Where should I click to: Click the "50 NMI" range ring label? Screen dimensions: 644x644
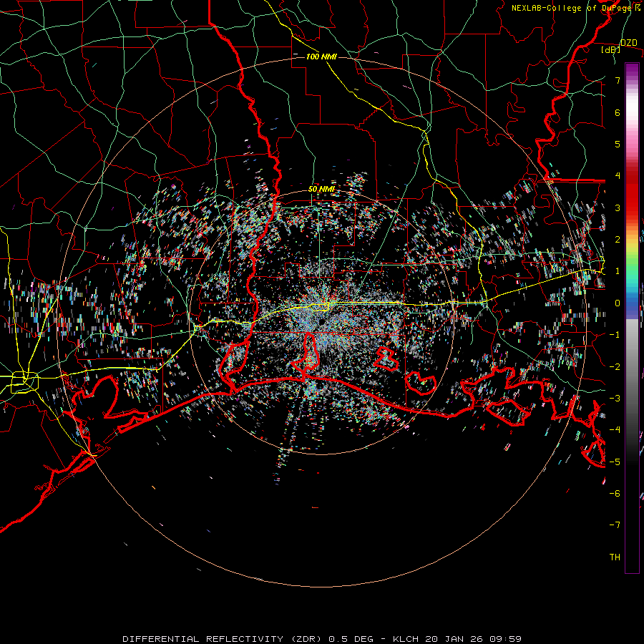(321, 189)
